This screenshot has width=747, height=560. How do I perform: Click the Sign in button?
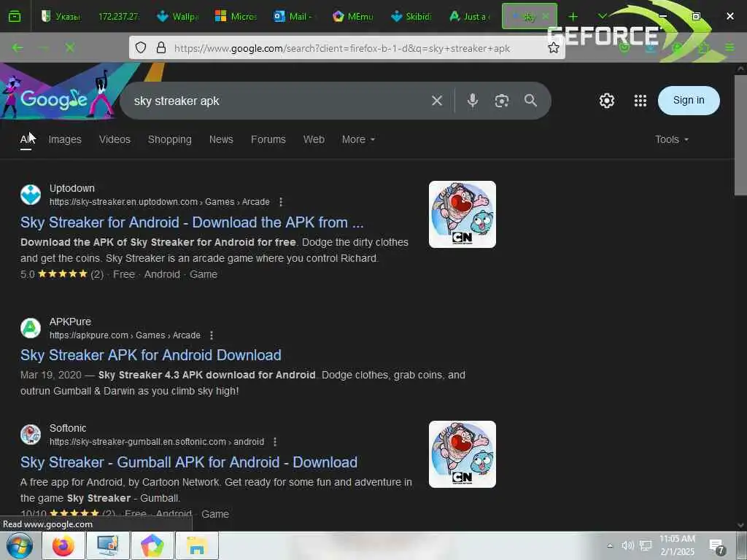tap(689, 101)
